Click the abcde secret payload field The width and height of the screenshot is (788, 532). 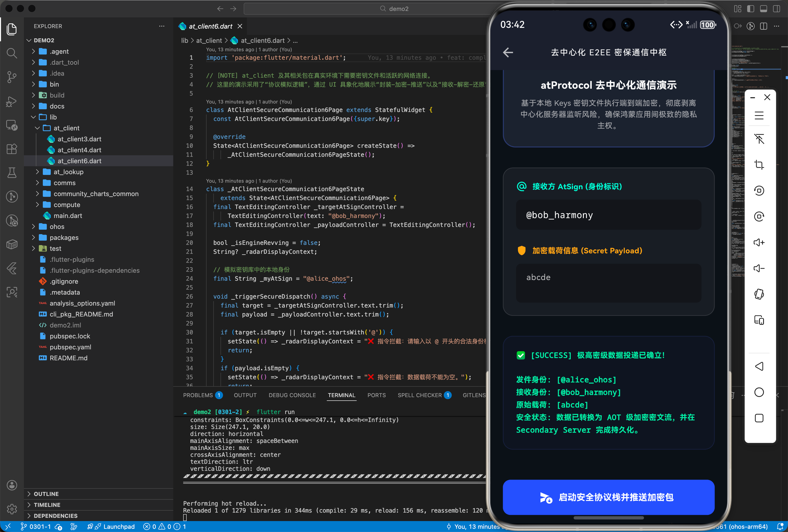[608, 283]
